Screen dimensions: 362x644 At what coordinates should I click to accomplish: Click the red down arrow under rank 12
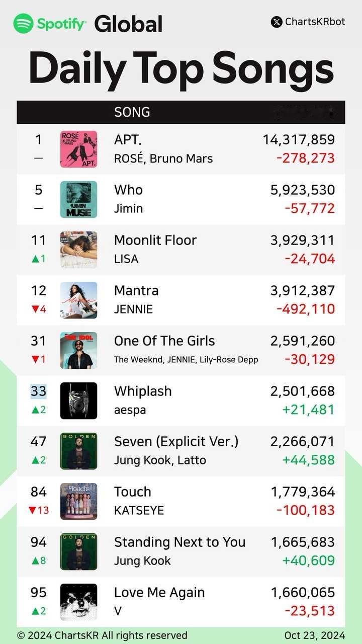coord(34,309)
